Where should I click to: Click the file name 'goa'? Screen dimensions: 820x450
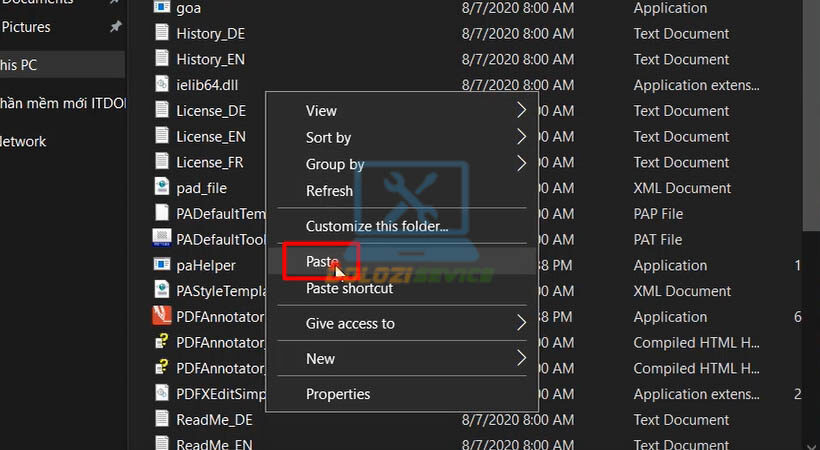(188, 8)
